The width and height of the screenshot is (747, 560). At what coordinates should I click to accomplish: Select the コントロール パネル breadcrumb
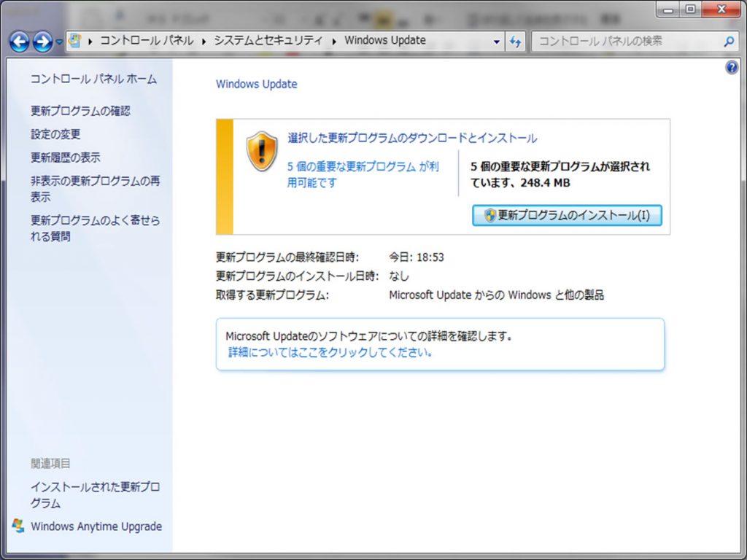(x=147, y=41)
